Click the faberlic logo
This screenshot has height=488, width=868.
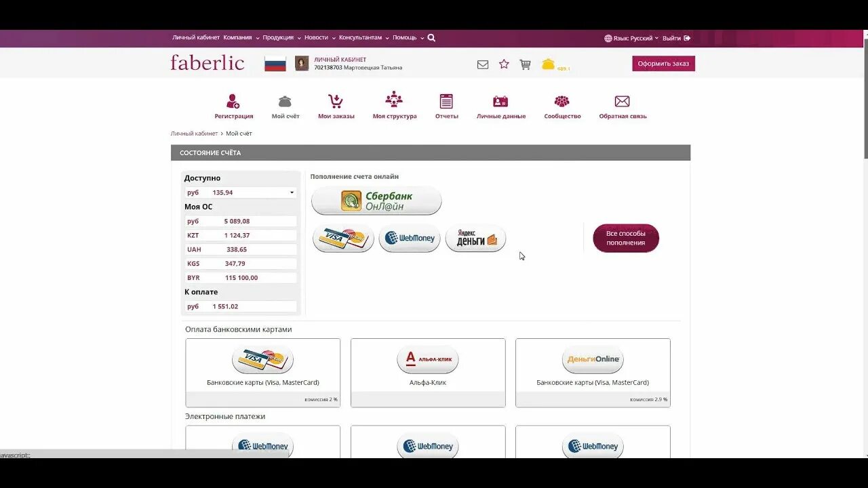point(207,63)
